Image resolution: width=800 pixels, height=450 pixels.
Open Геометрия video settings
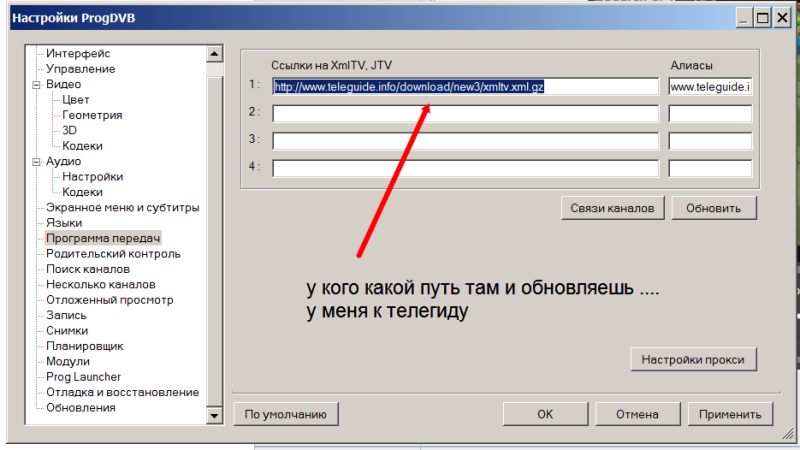tap(92, 115)
